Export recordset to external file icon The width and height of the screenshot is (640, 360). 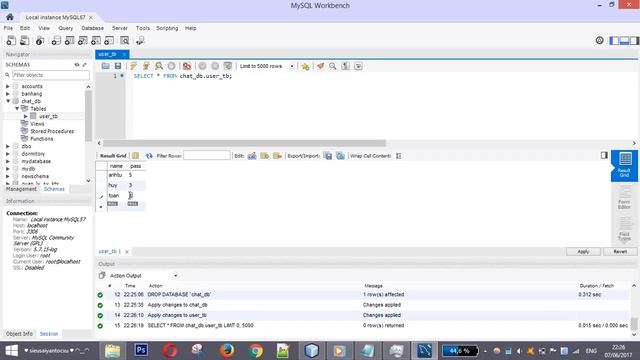point(328,156)
